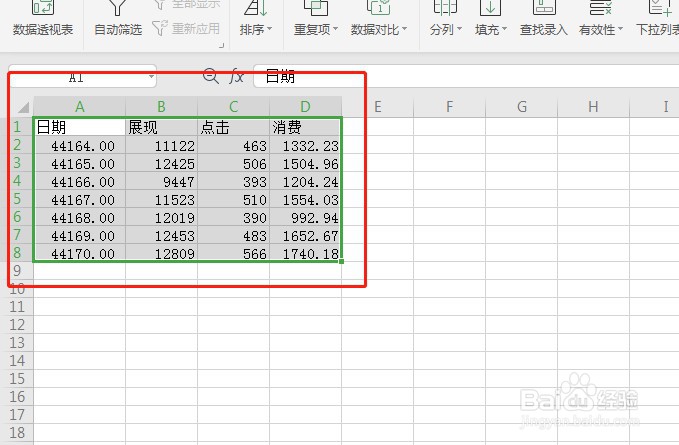Select column B header
The height and width of the screenshot is (445, 679).
(x=161, y=106)
